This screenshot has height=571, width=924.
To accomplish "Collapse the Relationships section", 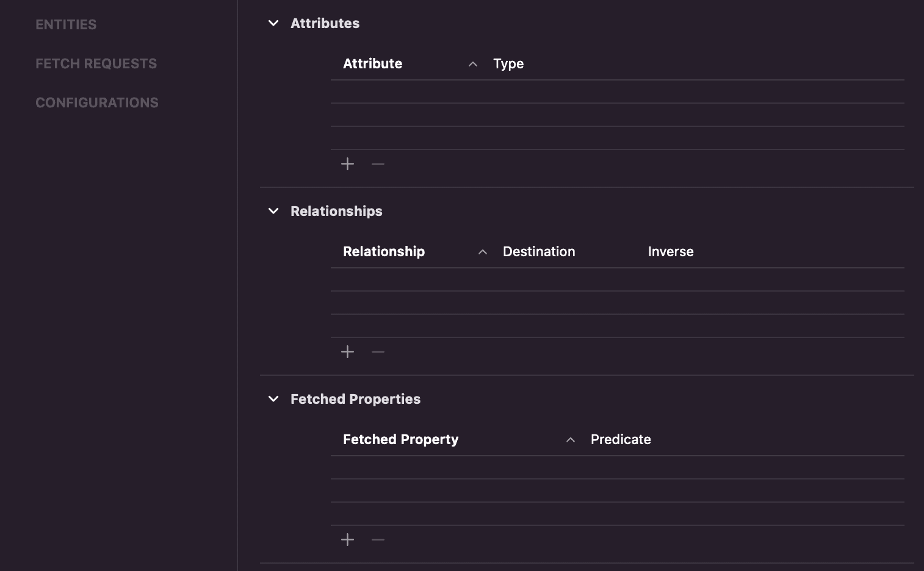I will [273, 211].
